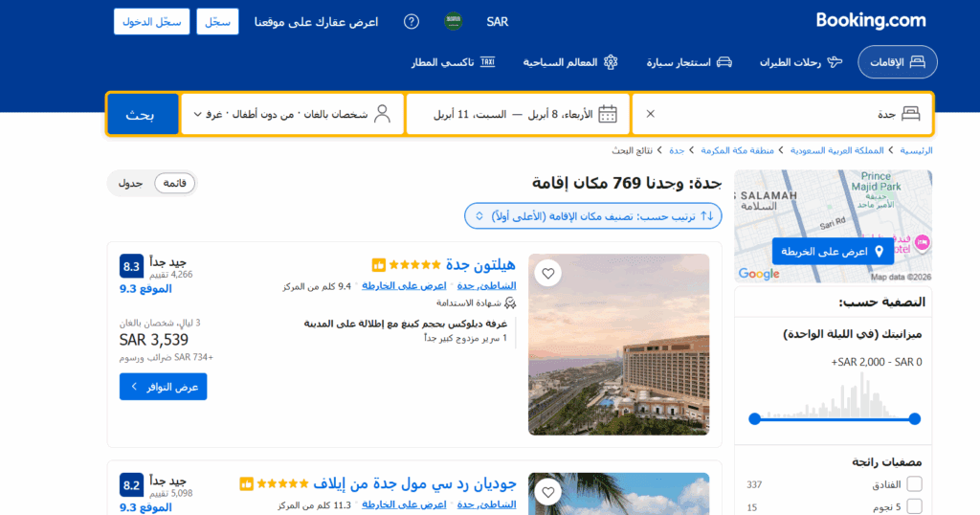
Task: Open المملكة العربية السعودية breadcrumb
Action: pos(836,150)
